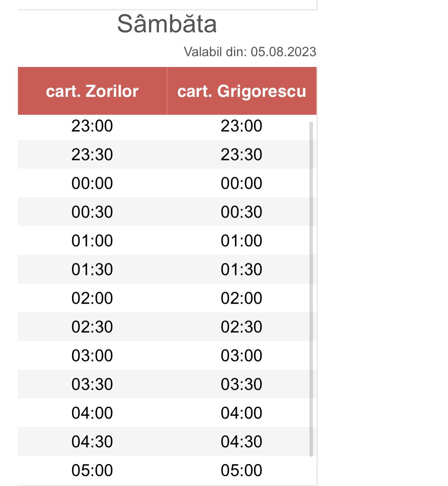Click 04:00 in the Zorilor column
Image resolution: width=448 pixels, height=486 pixels.
click(x=92, y=413)
